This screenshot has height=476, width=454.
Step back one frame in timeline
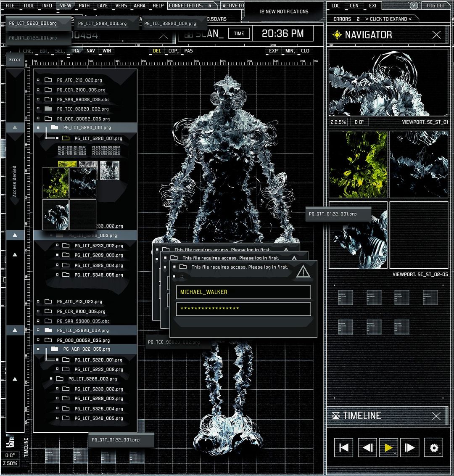coord(367,447)
